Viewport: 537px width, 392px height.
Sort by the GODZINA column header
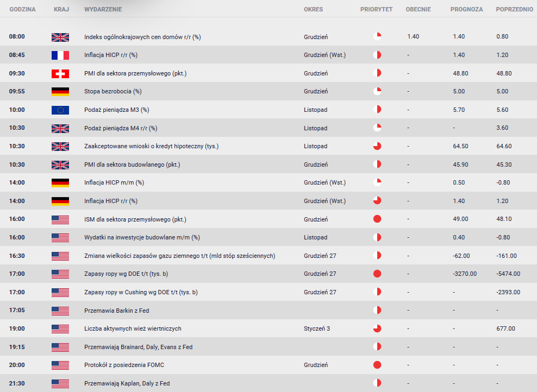click(22, 10)
